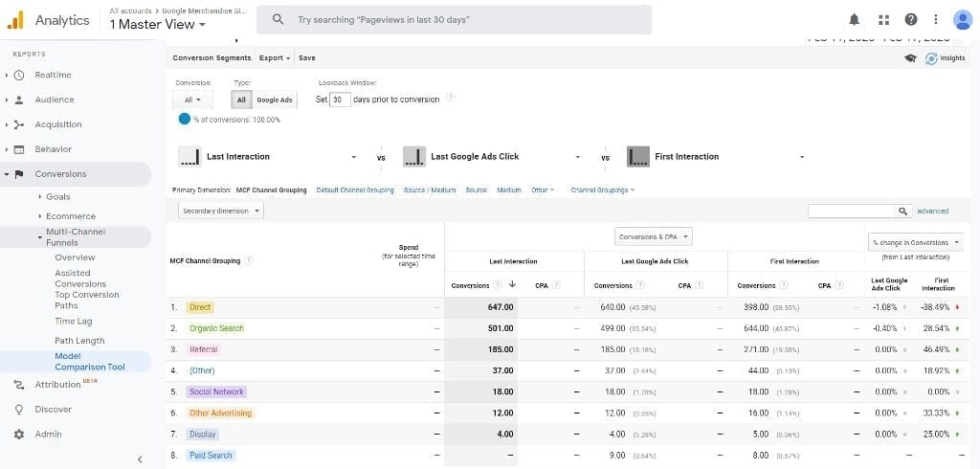
Task: Click the Conversion Segments button
Action: 212,58
